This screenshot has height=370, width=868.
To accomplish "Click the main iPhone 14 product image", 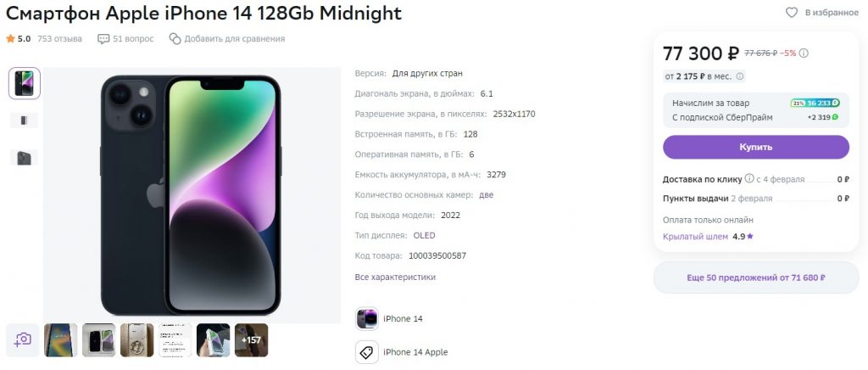I will (x=191, y=193).
